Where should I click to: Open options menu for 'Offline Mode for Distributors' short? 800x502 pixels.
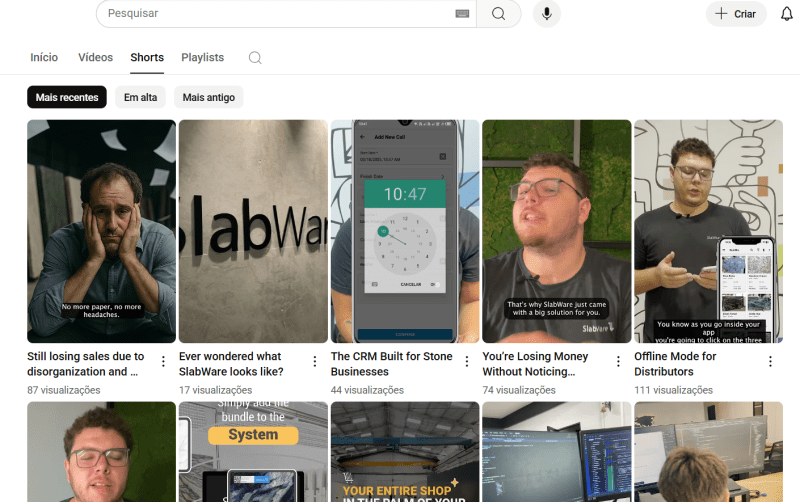pyautogui.click(x=770, y=362)
